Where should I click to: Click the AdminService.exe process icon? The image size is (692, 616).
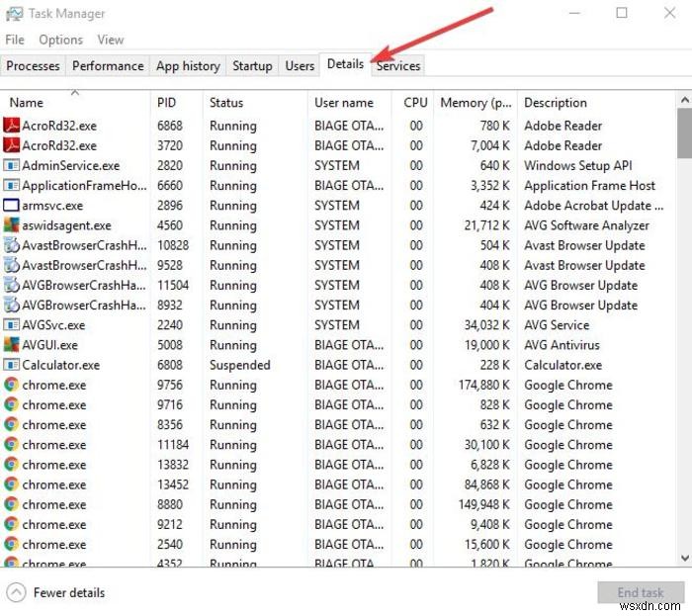point(12,165)
